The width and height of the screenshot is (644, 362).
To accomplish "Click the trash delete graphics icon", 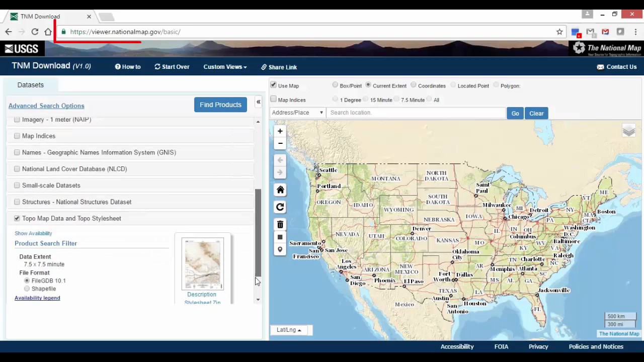I will click(x=280, y=224).
